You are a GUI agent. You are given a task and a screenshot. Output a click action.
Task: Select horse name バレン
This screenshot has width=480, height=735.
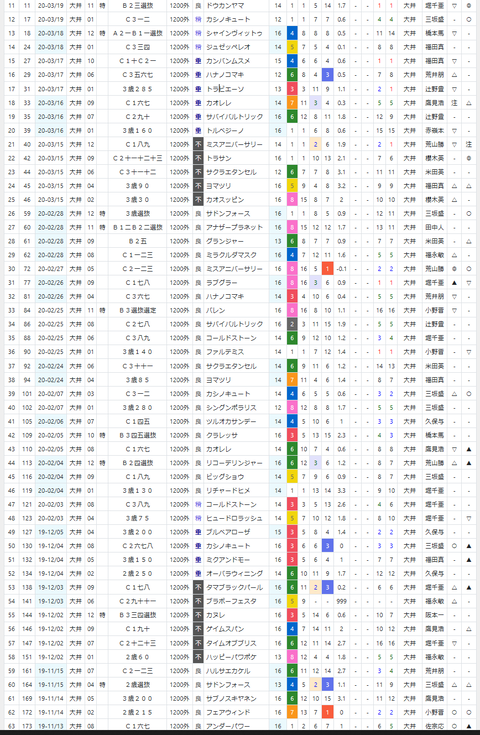coord(216,310)
